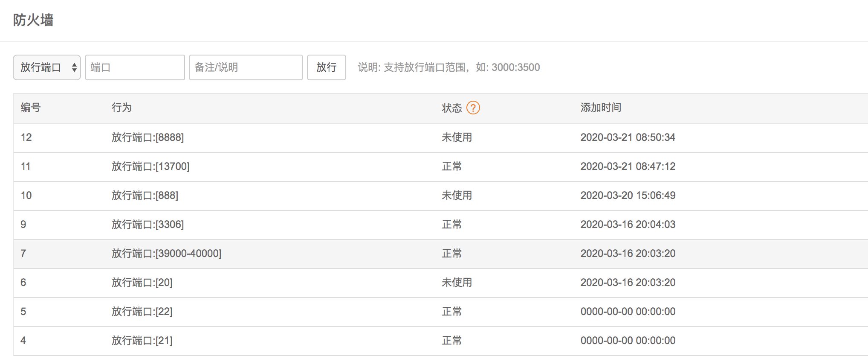Click the 放行端口:[21] rule entry
Image resolution: width=868 pixels, height=356 pixels.
coord(142,341)
